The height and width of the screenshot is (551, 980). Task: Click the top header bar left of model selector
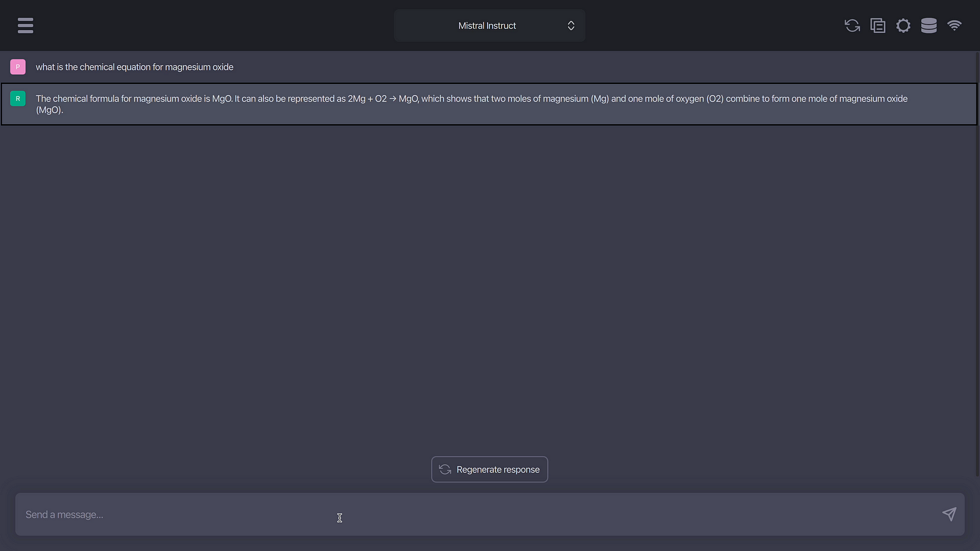coord(214,25)
